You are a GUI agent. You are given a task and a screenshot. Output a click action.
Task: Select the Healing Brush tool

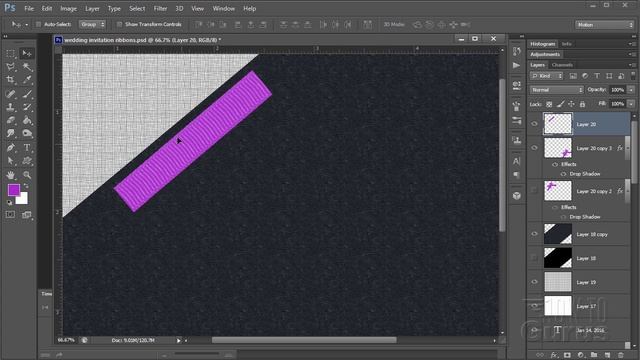11,94
